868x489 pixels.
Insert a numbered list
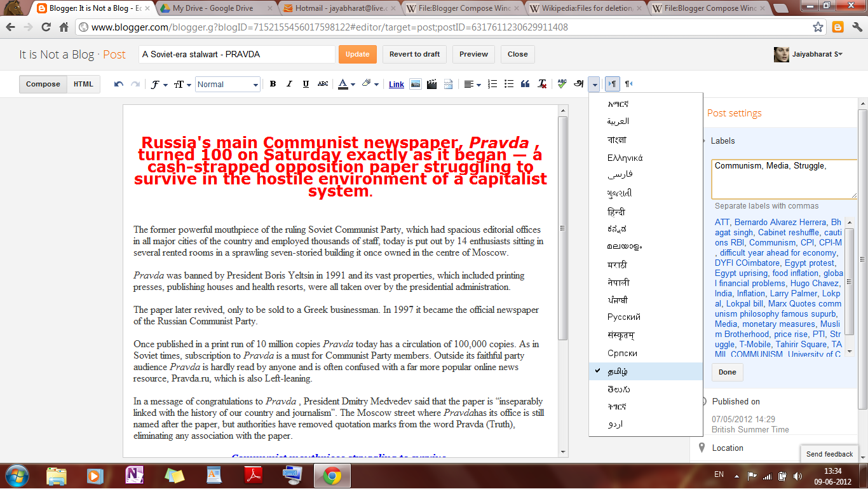[x=492, y=84]
